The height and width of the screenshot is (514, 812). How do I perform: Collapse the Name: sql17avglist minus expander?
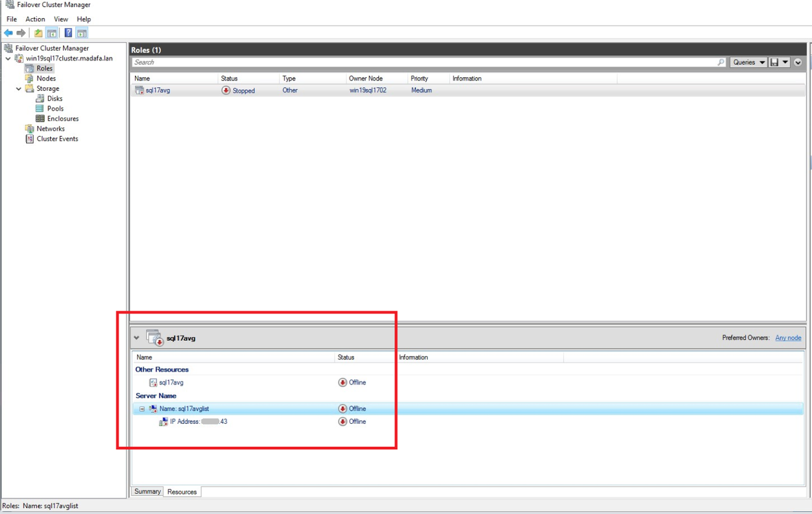[x=142, y=409]
